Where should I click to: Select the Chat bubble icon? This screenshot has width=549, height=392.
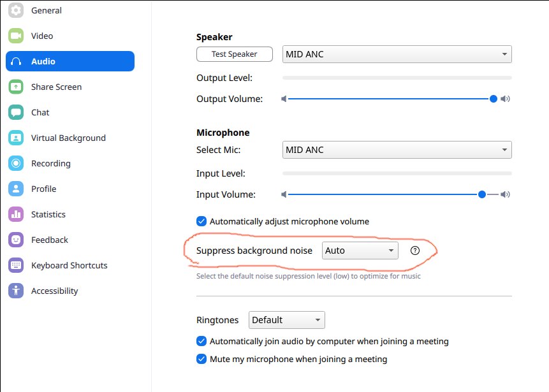click(16, 112)
